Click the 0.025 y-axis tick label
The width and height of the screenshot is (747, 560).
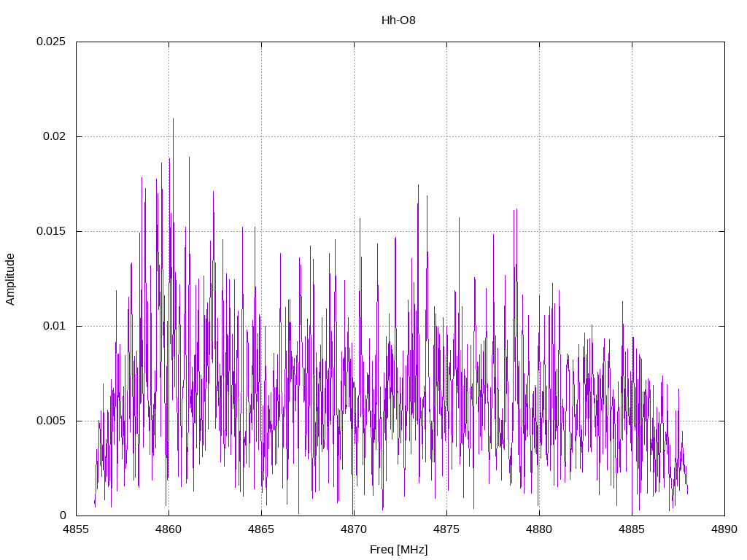point(51,42)
